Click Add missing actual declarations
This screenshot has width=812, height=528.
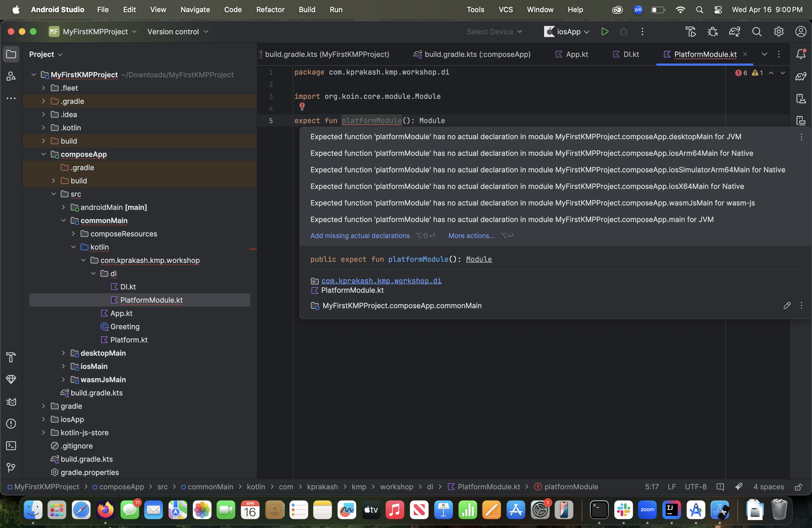click(360, 236)
